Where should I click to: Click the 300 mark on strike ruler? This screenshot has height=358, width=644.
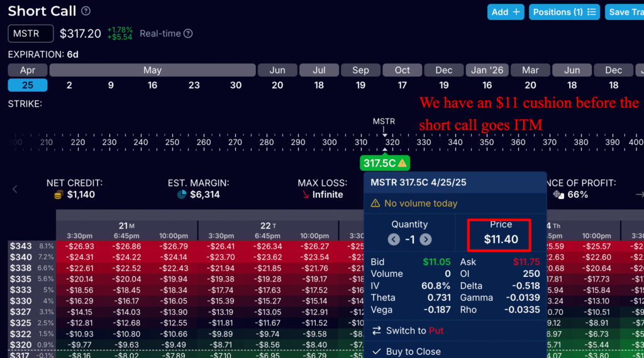[x=330, y=143]
